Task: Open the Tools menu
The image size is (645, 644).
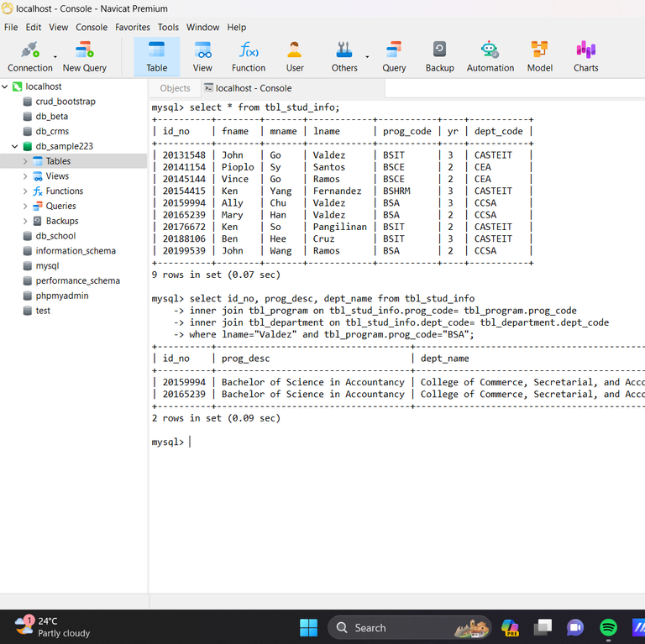Action: 168,27
